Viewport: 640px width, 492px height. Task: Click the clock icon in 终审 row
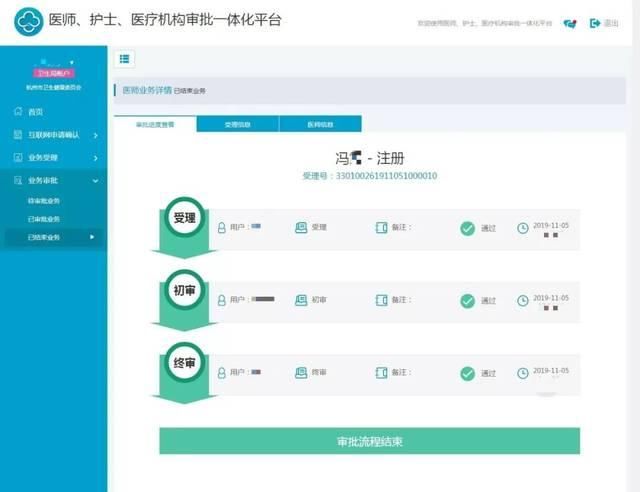[x=523, y=373]
